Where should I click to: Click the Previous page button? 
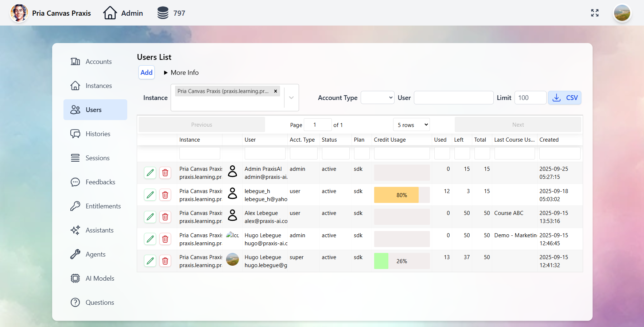[x=202, y=125]
